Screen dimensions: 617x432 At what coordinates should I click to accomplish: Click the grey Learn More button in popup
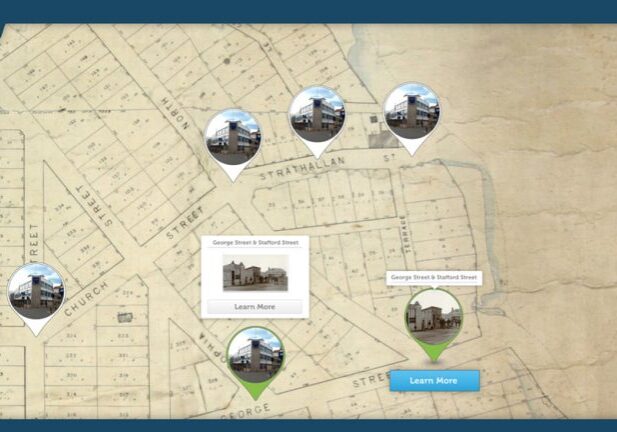[255, 306]
